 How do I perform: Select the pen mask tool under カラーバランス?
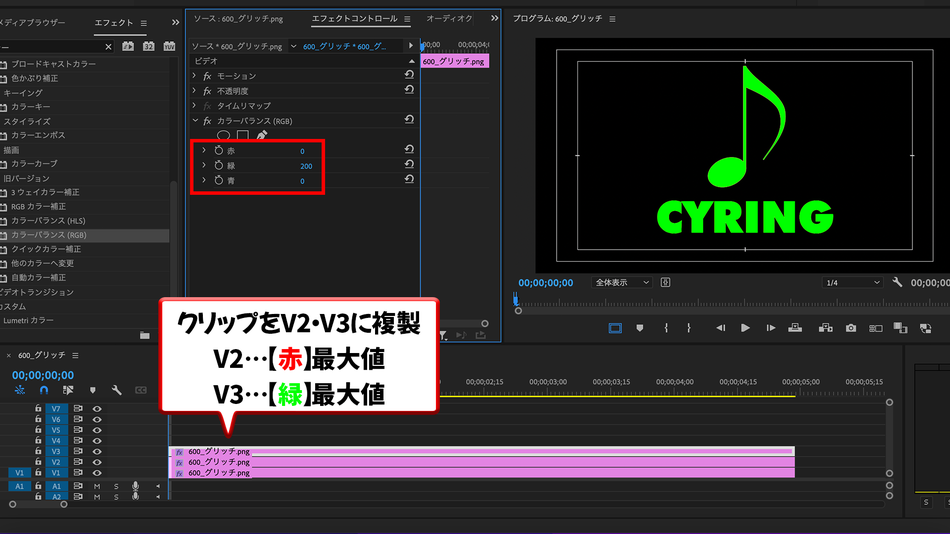262,135
